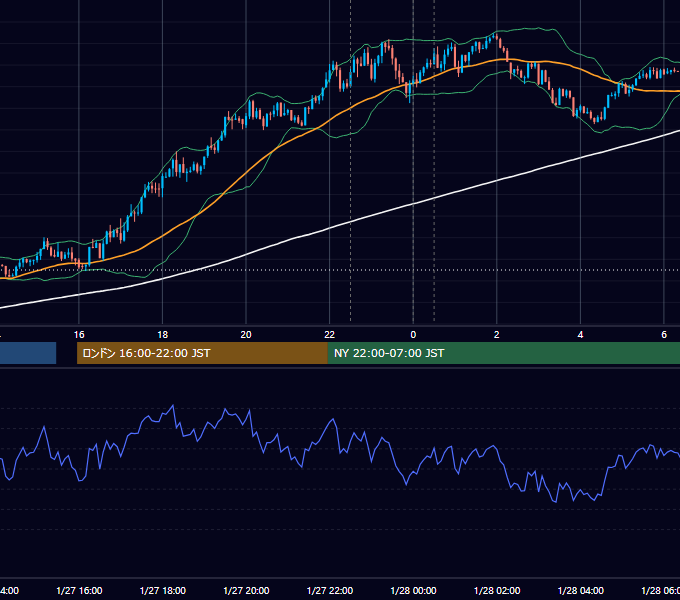Click the 16 hour label on chart axis
The image size is (680, 600).
pos(79,335)
